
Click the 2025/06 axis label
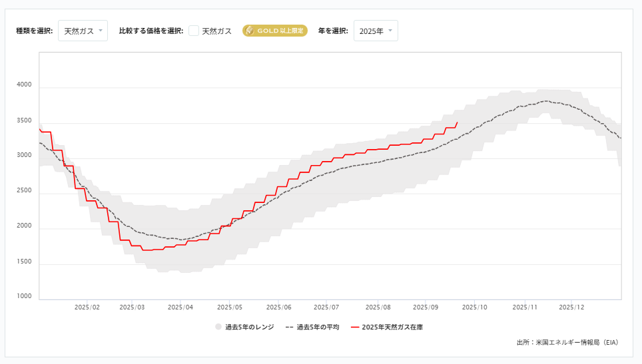pos(278,307)
